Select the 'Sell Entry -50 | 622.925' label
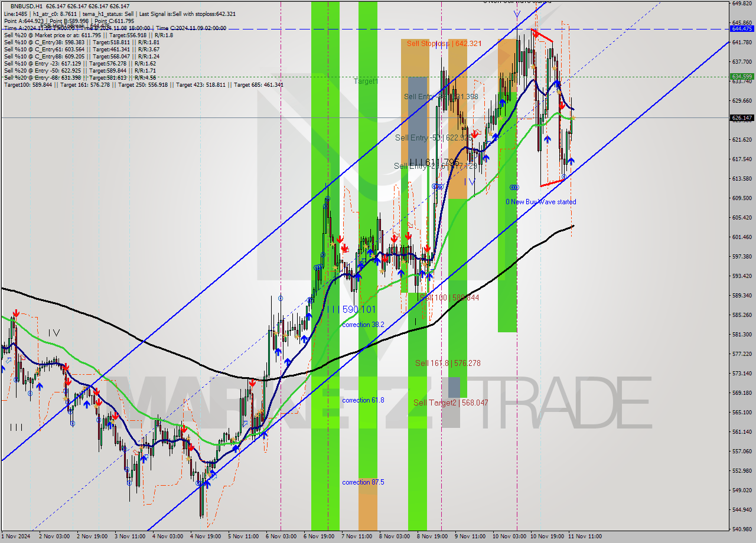Image resolution: width=756 pixels, height=543 pixels. 434,138
